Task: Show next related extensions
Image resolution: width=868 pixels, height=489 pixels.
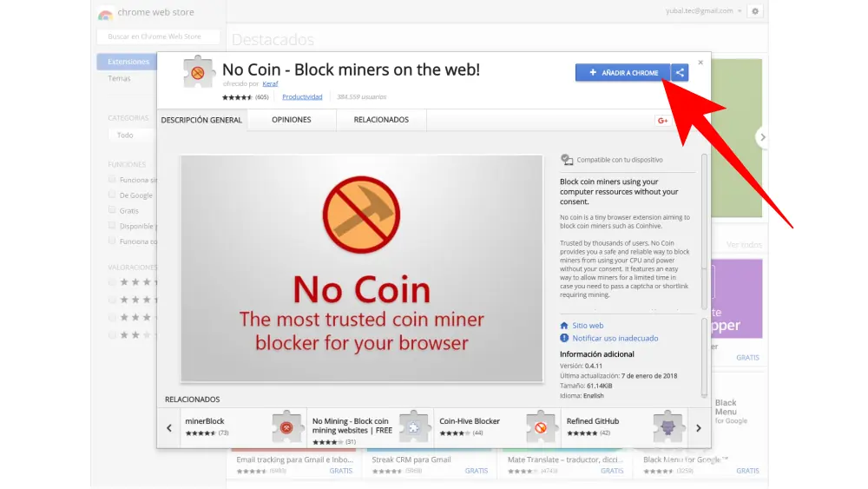Action: (699, 428)
